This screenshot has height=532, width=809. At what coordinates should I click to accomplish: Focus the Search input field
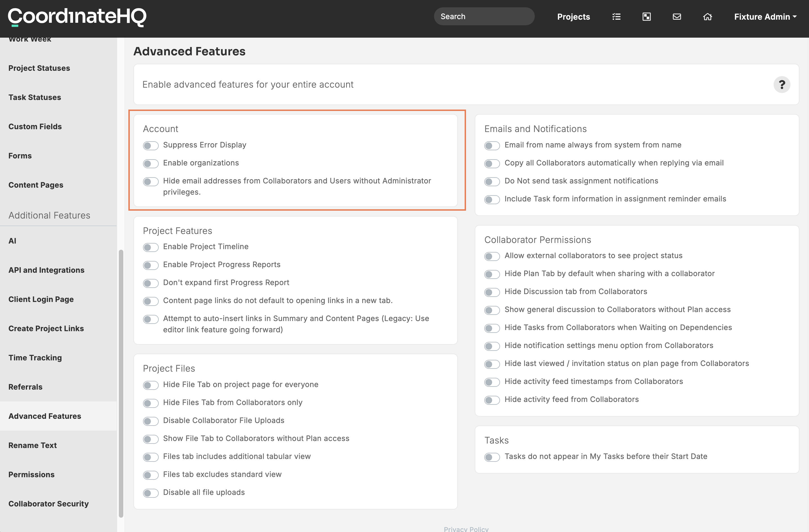tap(484, 16)
